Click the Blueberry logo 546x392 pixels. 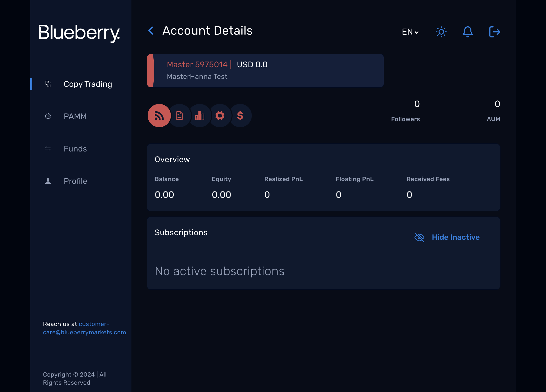pyautogui.click(x=79, y=33)
